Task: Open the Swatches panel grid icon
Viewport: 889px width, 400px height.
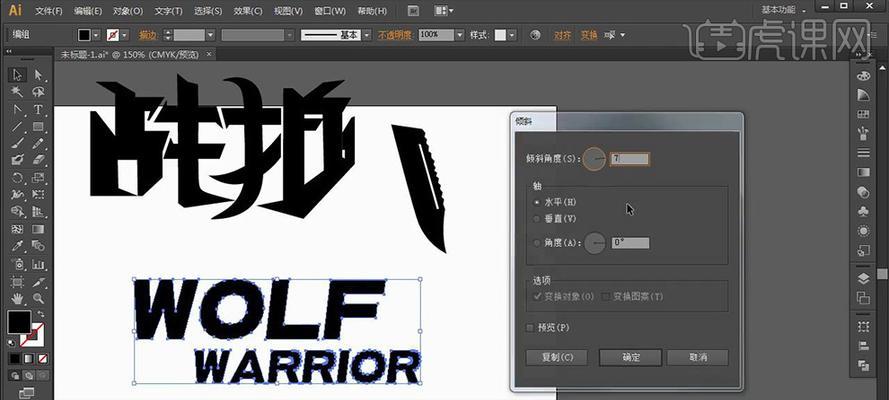Action: (863, 114)
